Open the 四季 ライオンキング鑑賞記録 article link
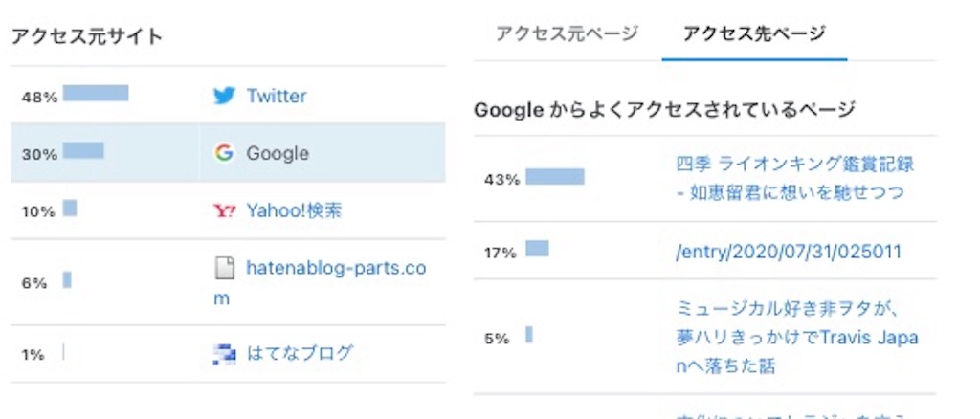The image size is (980, 419). point(795,178)
